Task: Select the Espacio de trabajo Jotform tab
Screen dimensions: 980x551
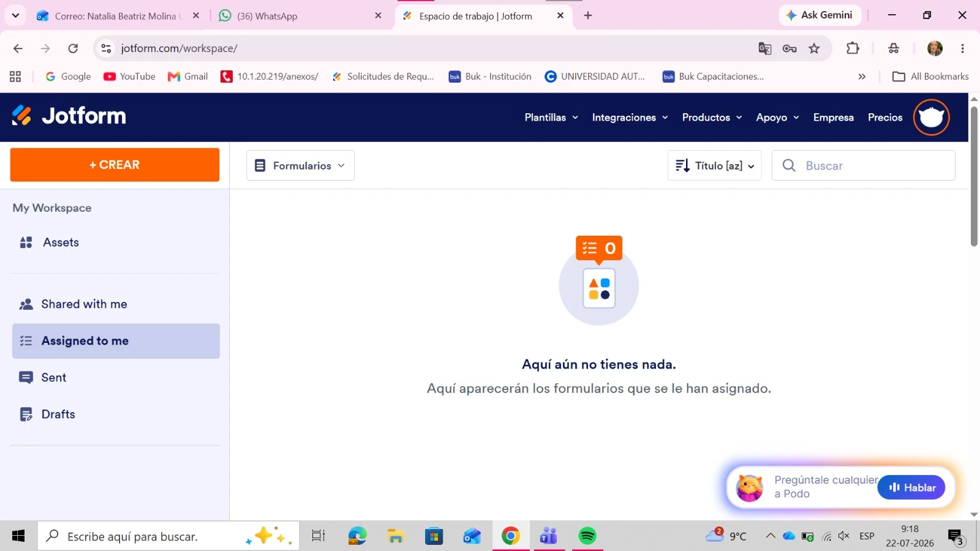Action: 484,16
